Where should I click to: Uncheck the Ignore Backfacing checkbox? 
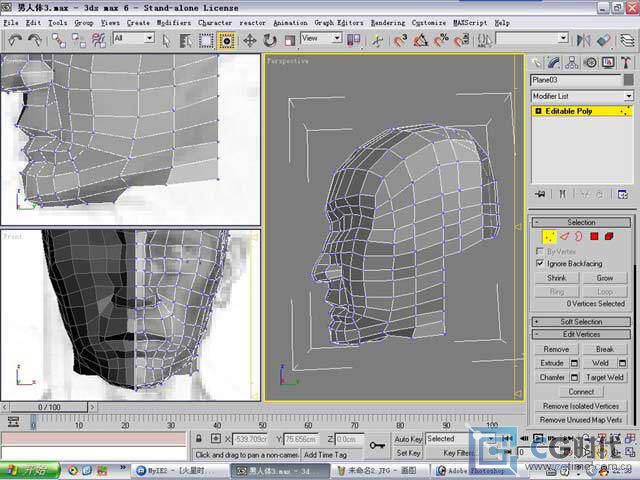click(x=540, y=263)
